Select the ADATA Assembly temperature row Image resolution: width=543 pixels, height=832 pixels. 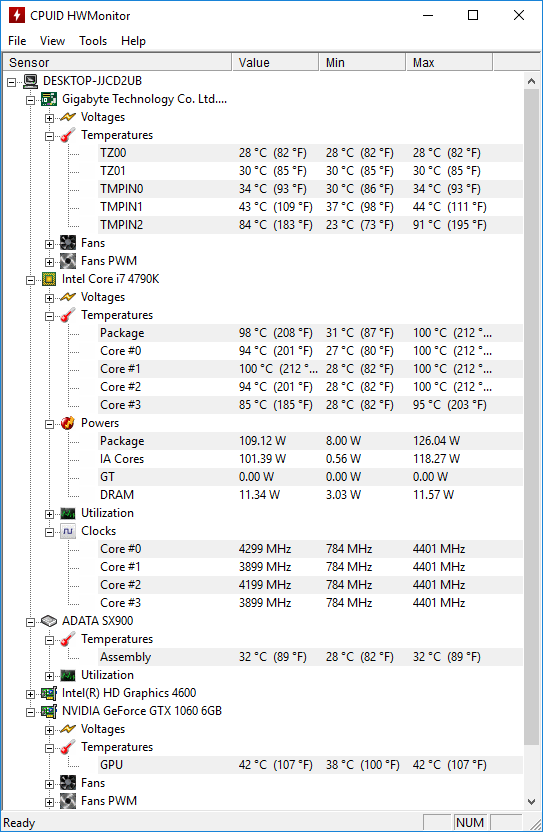[x=311, y=657]
